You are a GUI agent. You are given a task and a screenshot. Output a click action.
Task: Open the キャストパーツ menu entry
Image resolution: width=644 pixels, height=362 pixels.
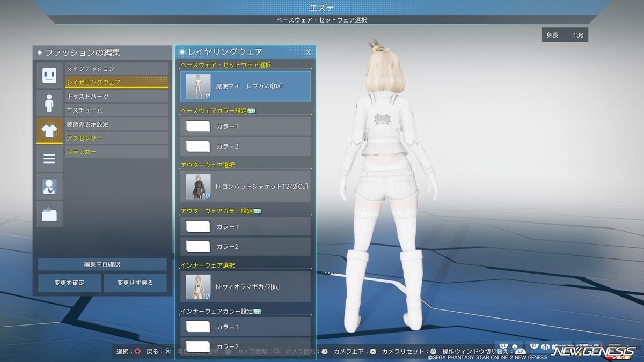[116, 97]
